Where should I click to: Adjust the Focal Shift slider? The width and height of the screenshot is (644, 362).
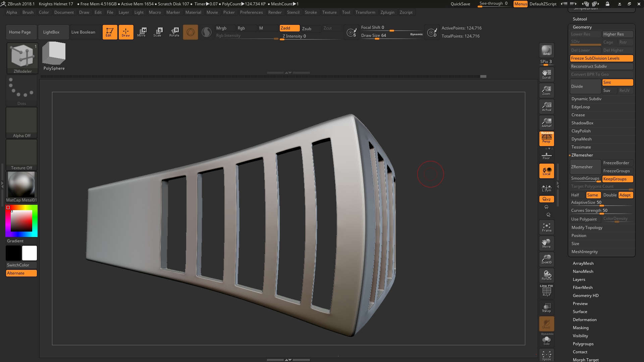tap(392, 28)
